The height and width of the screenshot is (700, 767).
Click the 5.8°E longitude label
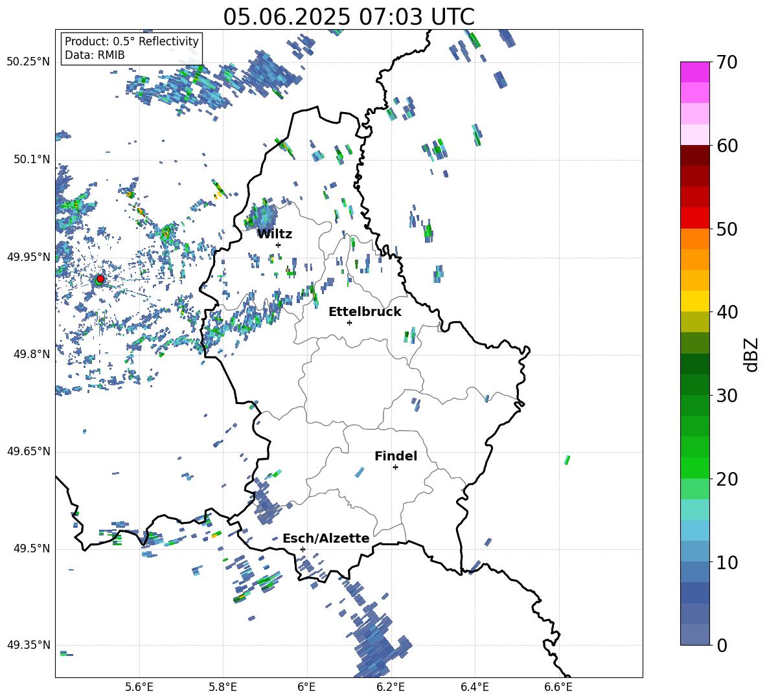tap(223, 687)
